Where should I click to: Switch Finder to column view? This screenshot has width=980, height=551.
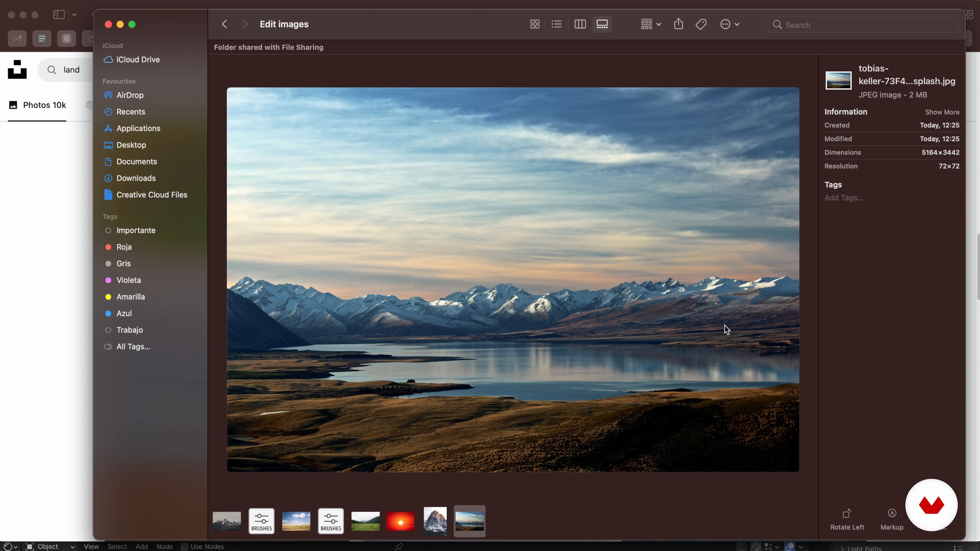[x=580, y=24]
